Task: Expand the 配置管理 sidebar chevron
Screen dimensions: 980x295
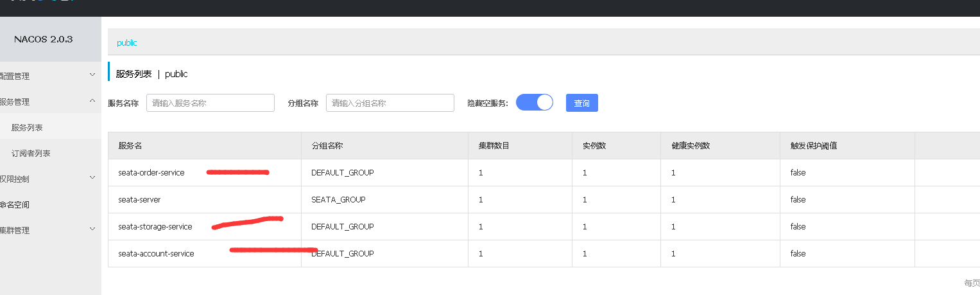Action: pyautogui.click(x=92, y=75)
